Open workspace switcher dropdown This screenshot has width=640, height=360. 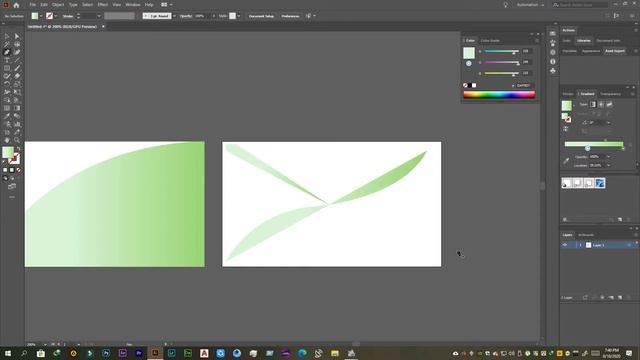pos(530,5)
